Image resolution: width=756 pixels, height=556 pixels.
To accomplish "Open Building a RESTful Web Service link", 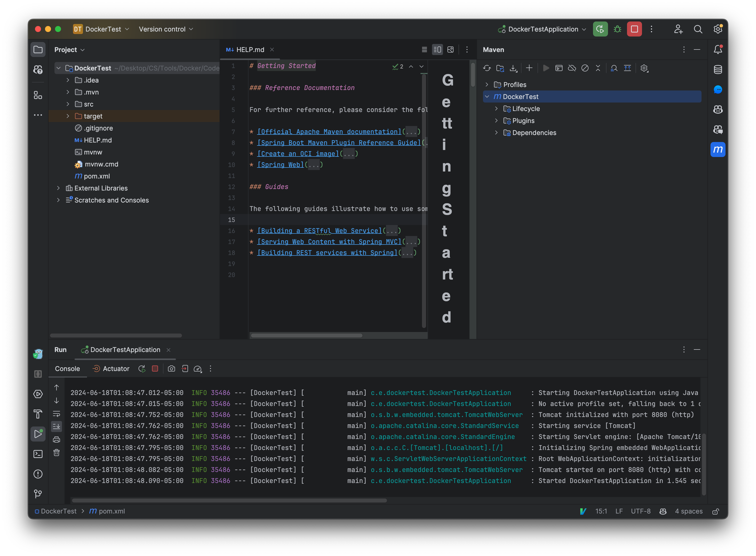I will tap(320, 231).
